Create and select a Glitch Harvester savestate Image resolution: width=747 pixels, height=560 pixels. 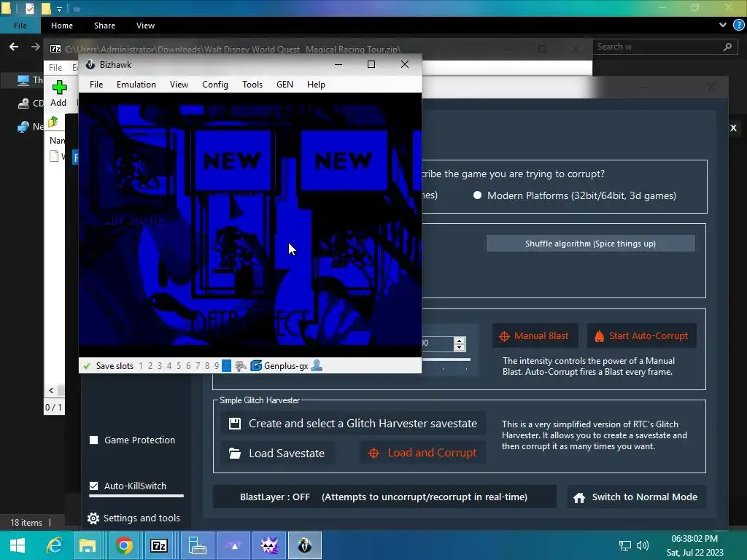click(354, 424)
